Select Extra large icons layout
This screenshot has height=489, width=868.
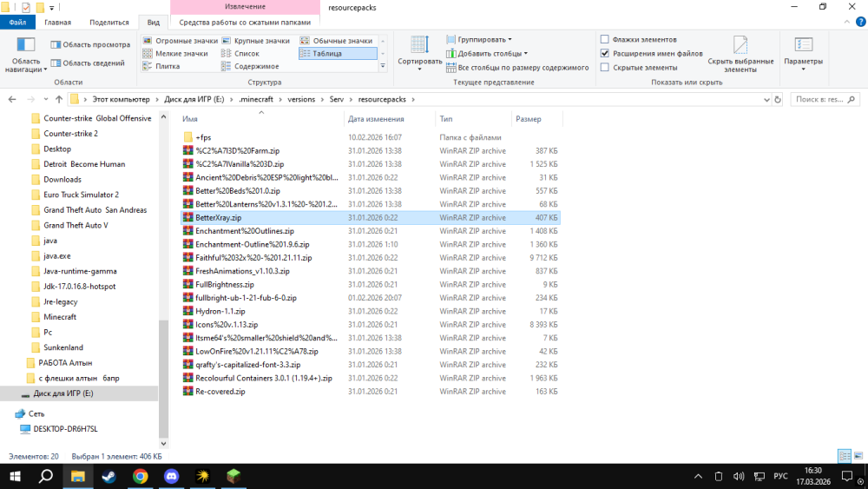180,41
